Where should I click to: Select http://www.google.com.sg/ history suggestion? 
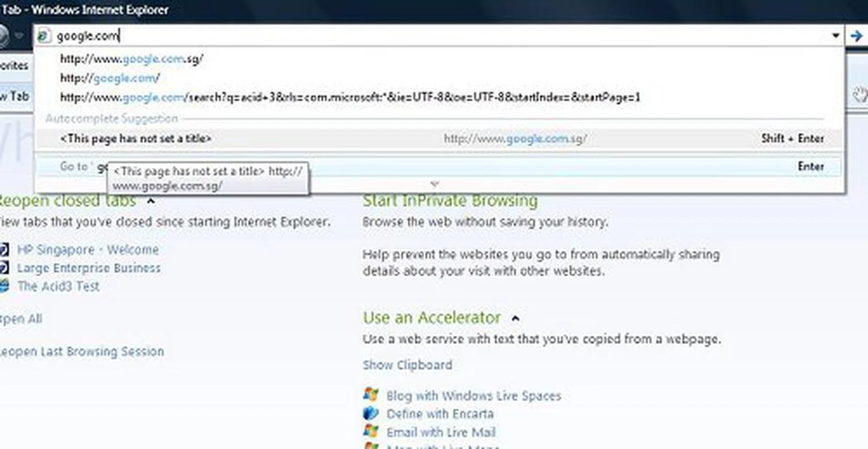[132, 59]
